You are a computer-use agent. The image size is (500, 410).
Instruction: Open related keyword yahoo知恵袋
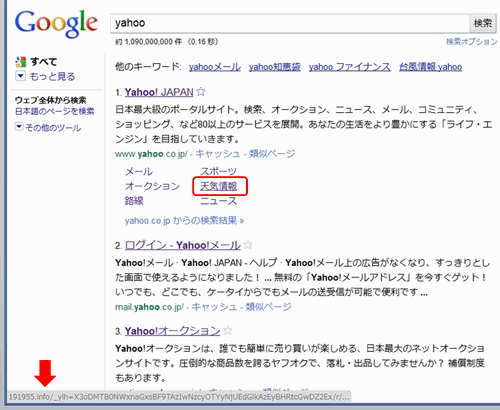[275, 67]
